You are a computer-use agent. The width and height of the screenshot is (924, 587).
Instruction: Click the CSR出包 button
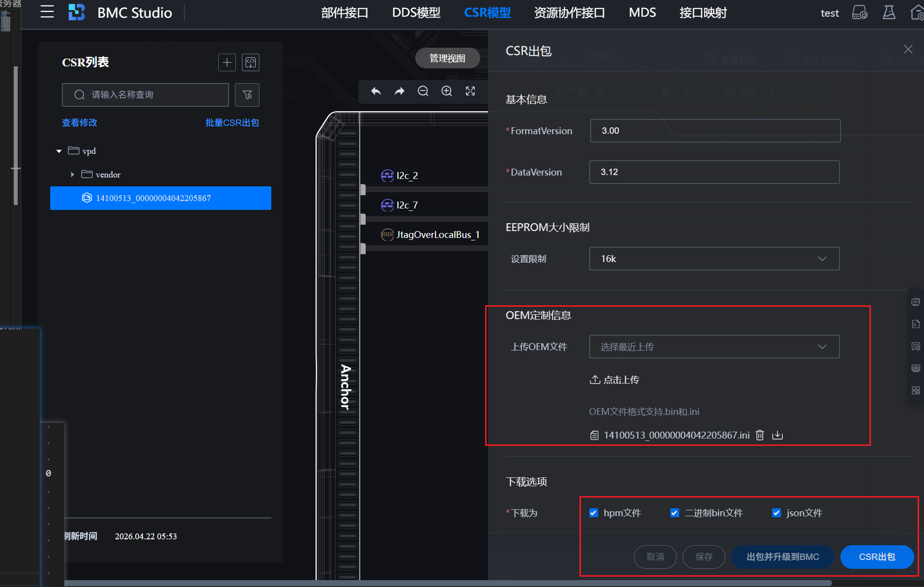tap(877, 557)
